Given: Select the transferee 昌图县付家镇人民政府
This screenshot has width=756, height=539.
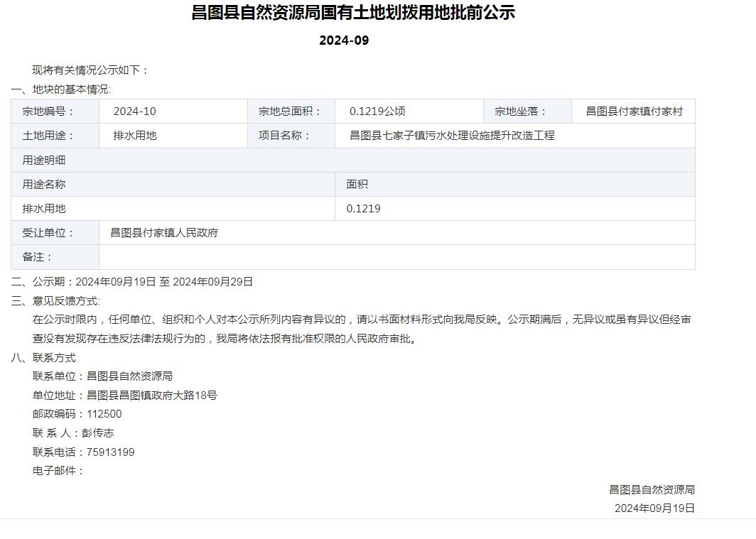Looking at the screenshot, I should pos(164,233).
